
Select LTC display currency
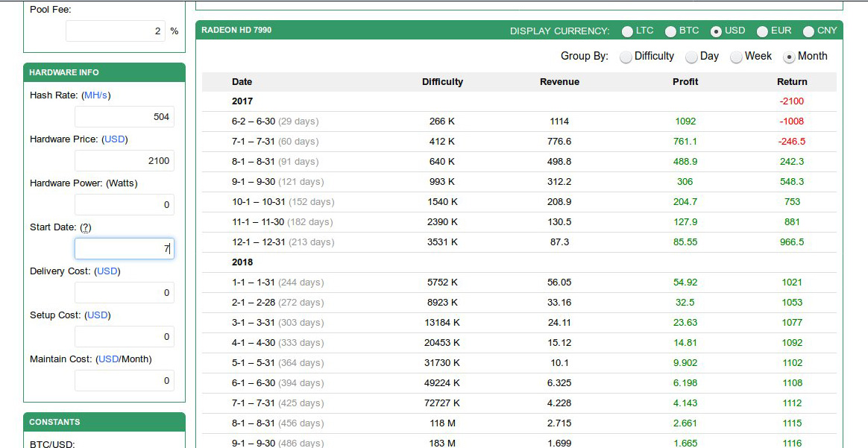(x=627, y=31)
